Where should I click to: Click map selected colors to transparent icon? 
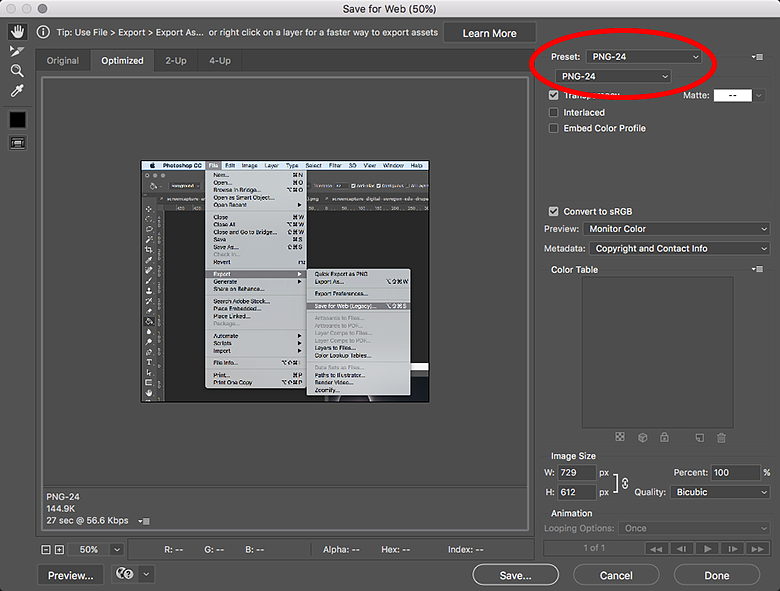point(620,437)
